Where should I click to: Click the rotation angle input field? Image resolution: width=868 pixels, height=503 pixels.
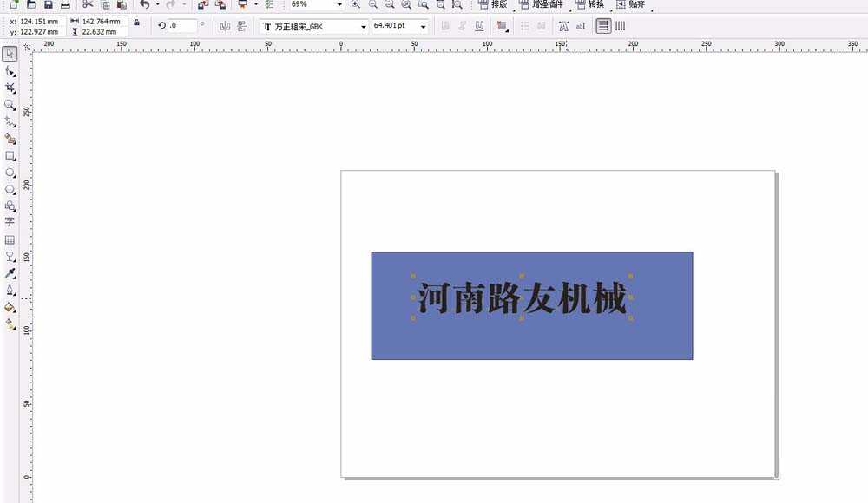tap(178, 25)
